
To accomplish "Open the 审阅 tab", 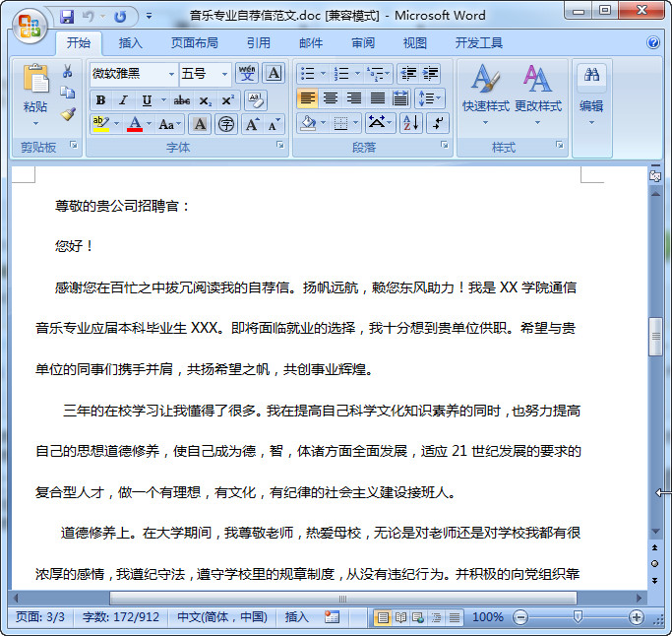I will (363, 43).
